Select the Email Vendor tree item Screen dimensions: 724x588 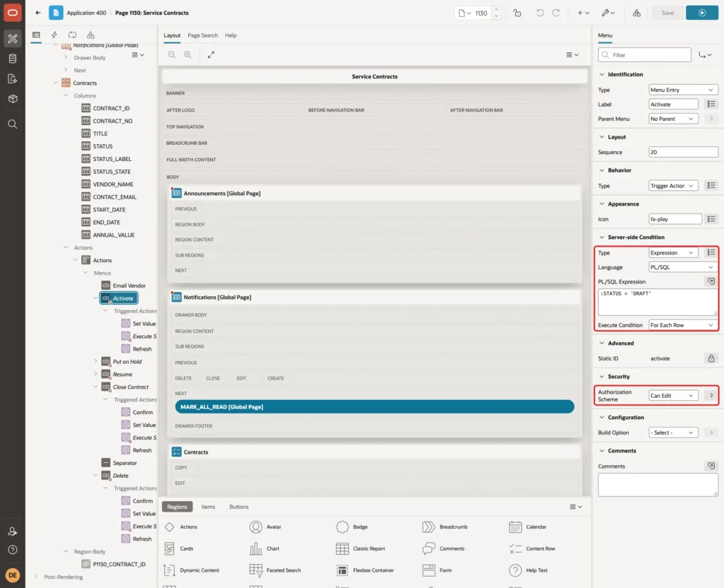(x=124, y=286)
